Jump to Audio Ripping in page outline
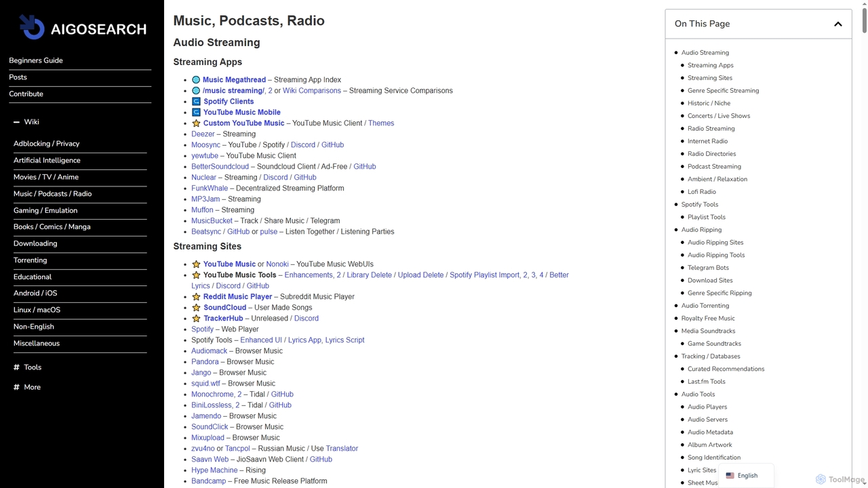868x488 pixels. coord(701,230)
